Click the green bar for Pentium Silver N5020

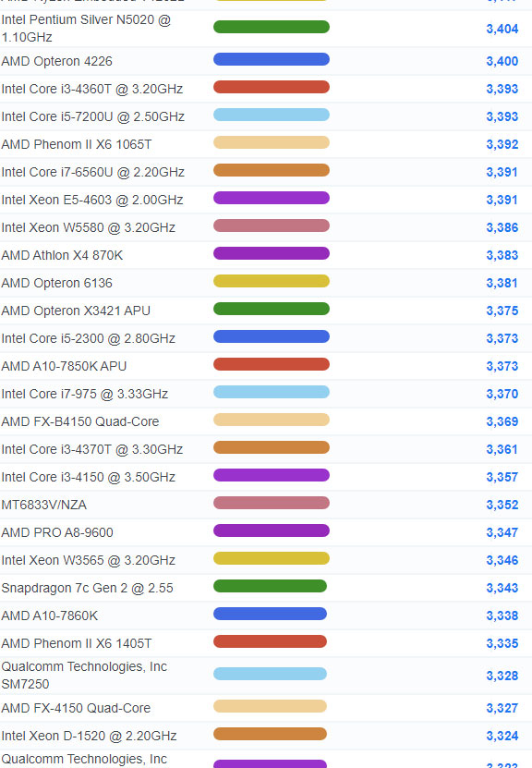[272, 27]
